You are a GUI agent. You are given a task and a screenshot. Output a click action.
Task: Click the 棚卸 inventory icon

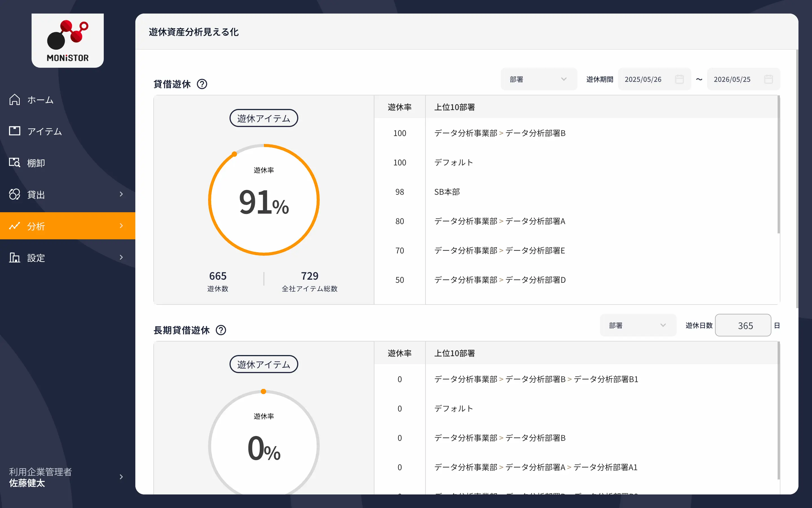14,163
